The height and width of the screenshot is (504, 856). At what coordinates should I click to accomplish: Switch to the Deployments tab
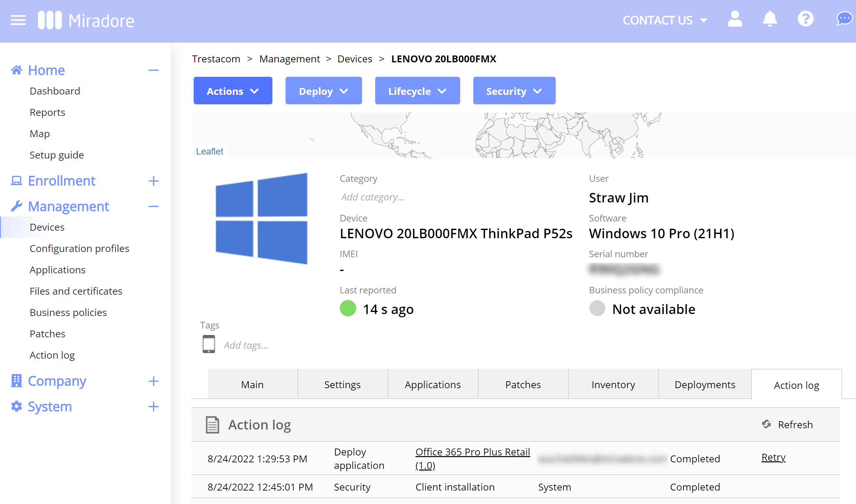coord(705,384)
